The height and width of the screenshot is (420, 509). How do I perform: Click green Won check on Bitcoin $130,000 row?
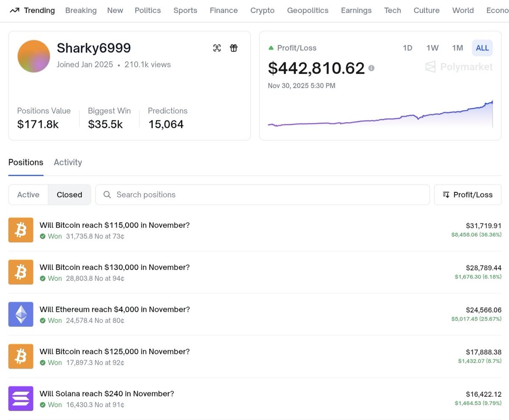42,278
